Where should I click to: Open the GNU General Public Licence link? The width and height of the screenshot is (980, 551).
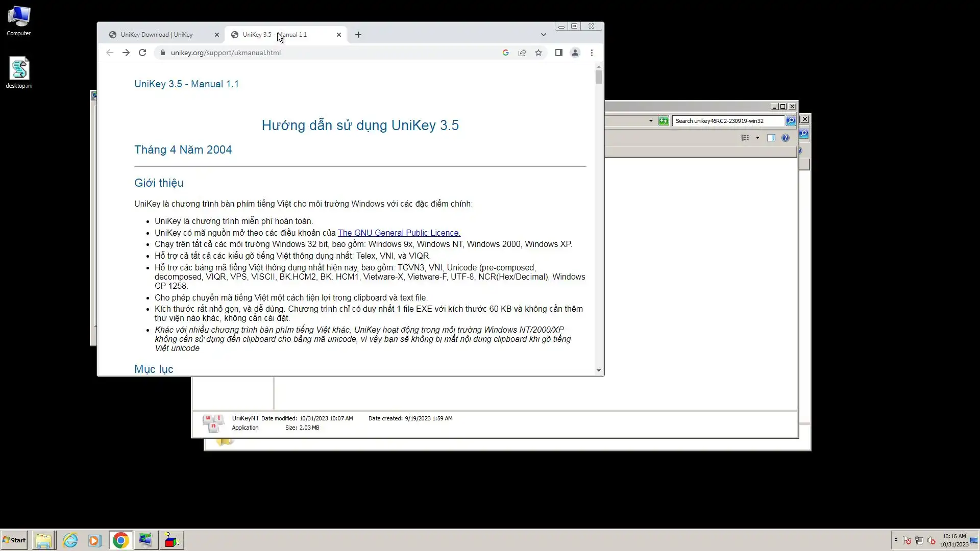pos(399,233)
